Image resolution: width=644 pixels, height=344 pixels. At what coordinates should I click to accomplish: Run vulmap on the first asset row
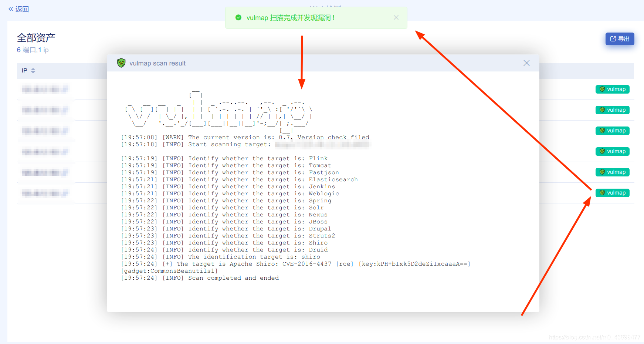613,89
